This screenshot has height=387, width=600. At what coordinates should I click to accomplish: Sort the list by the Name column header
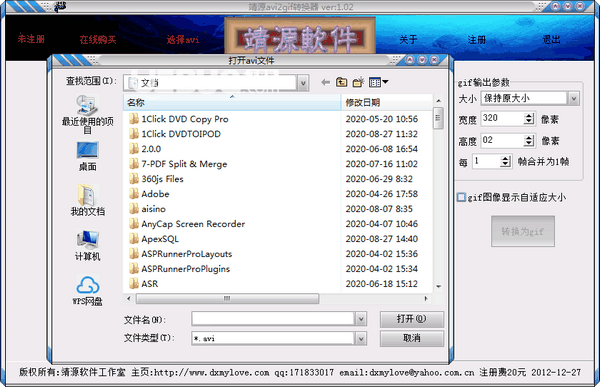click(x=232, y=102)
